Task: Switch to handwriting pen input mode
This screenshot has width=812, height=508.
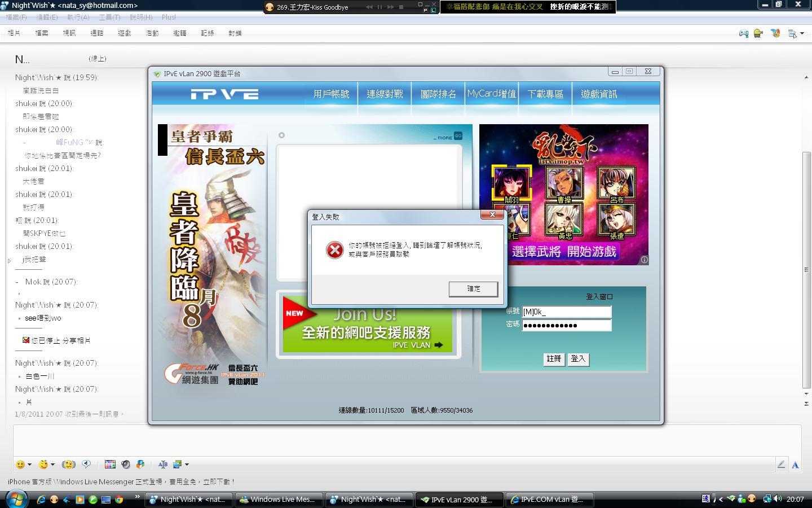Action: coord(781,465)
